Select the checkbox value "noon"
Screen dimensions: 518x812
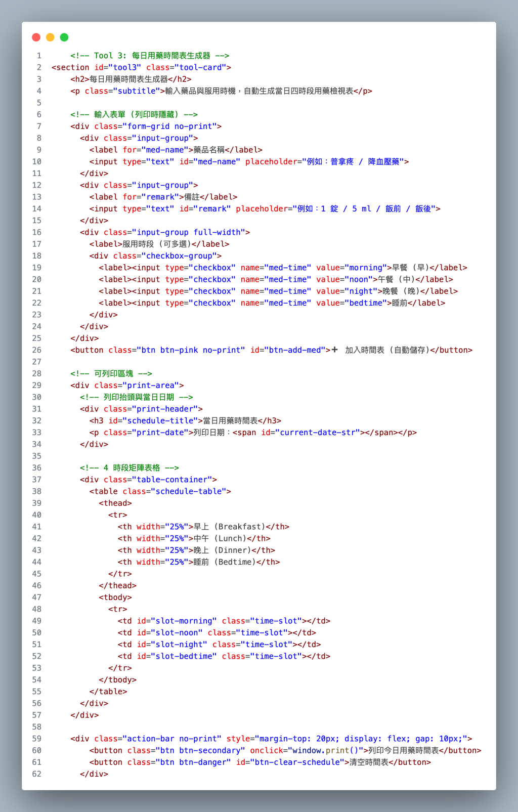pos(359,279)
